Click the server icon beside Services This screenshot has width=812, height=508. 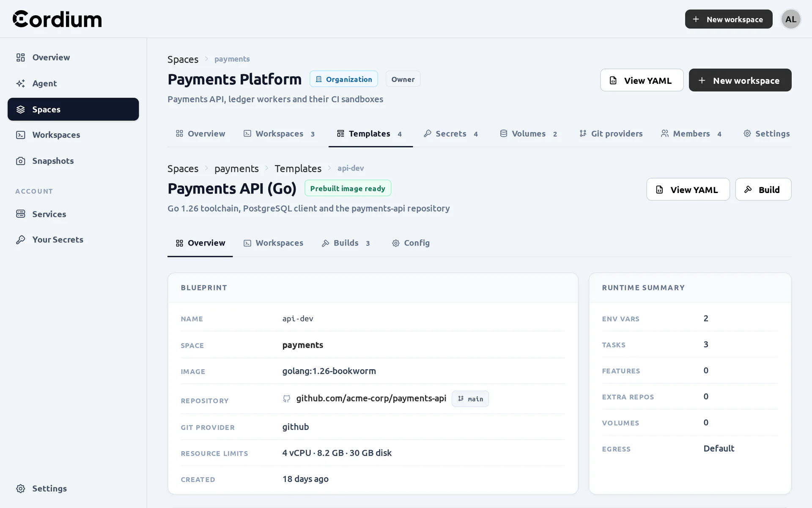pyautogui.click(x=20, y=214)
